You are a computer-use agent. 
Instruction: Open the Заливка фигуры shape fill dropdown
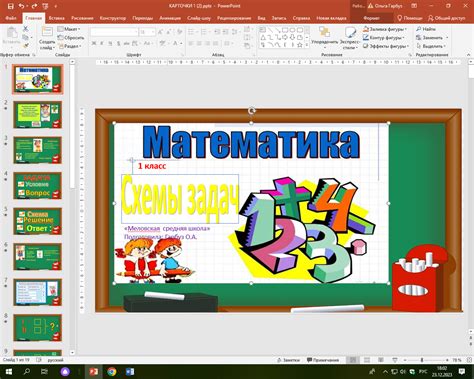pyautogui.click(x=385, y=29)
